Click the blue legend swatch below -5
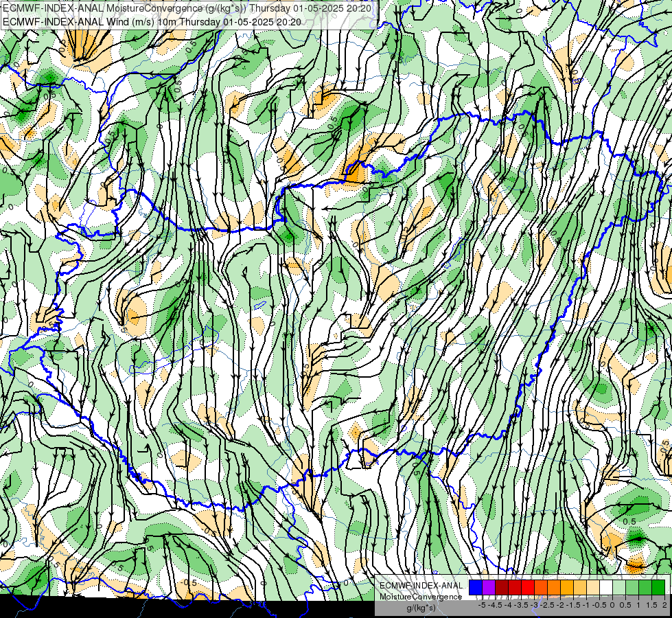 pyautogui.click(x=476, y=587)
